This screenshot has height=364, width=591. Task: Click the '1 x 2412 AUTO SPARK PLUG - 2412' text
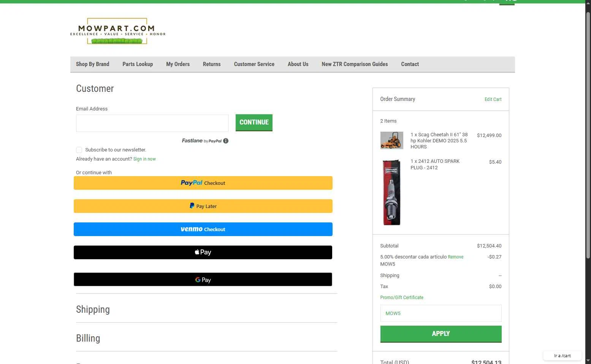pyautogui.click(x=435, y=164)
